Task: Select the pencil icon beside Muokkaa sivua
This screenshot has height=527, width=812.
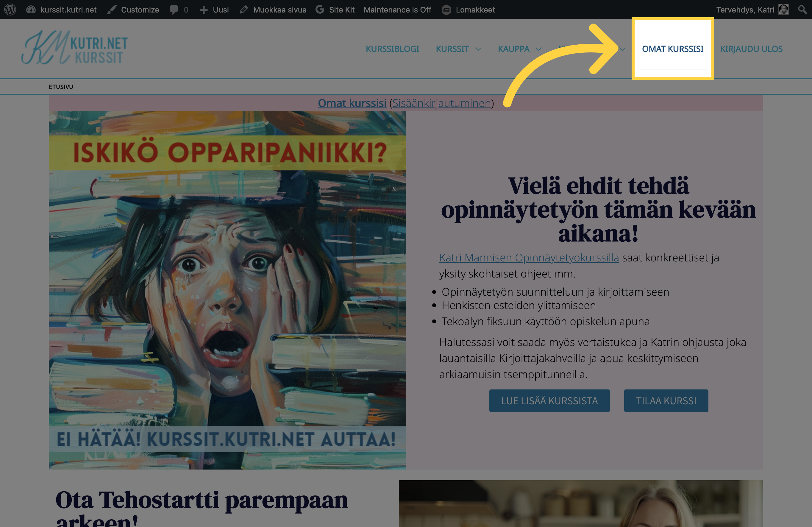Action: (244, 10)
